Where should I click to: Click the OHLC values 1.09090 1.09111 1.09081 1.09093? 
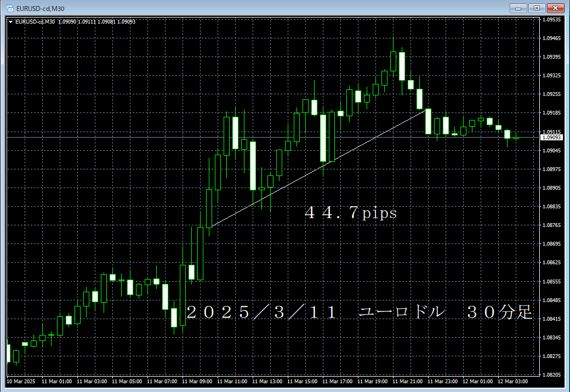[96, 22]
